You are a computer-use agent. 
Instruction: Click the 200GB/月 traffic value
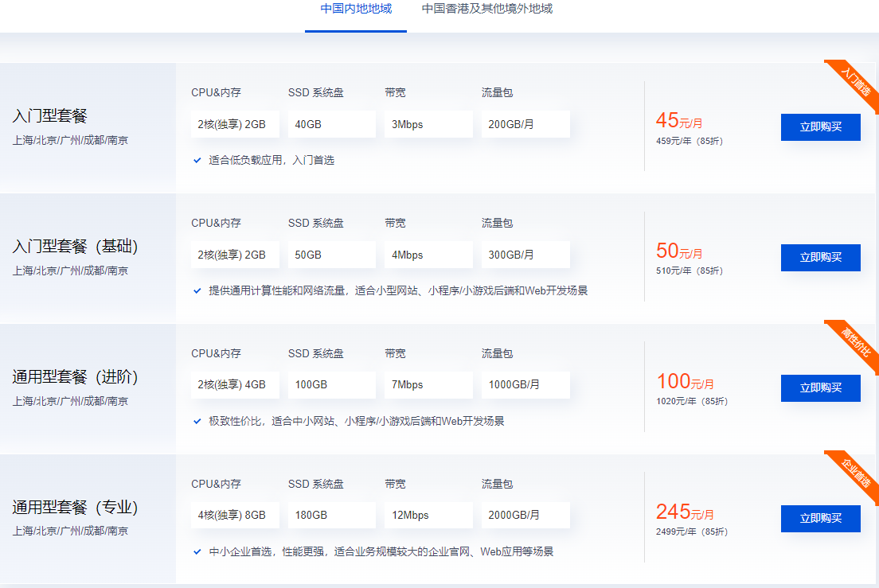(x=525, y=124)
